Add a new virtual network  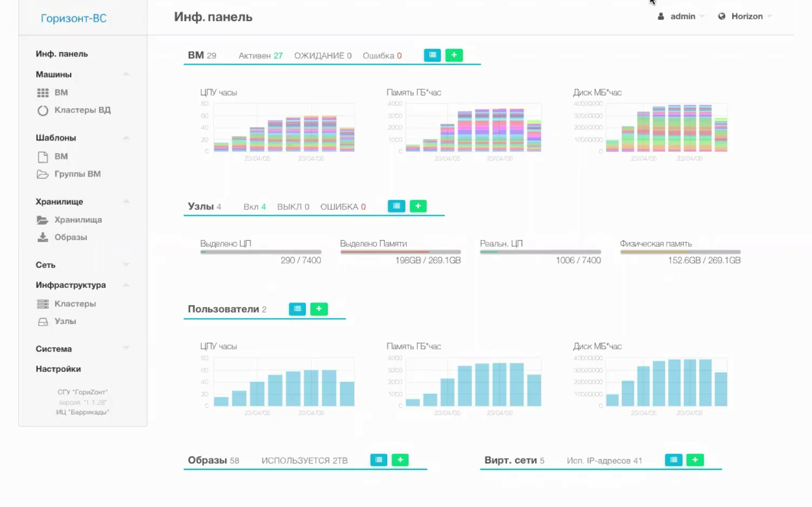pyautogui.click(x=695, y=460)
